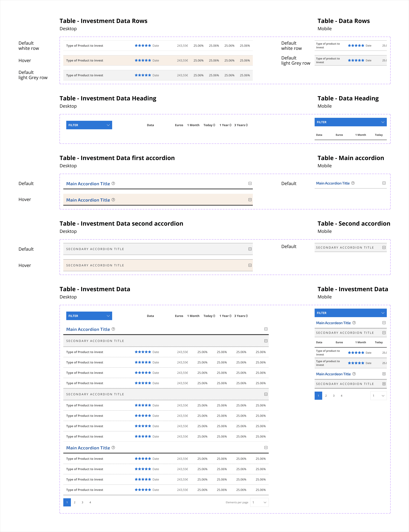The image size is (409, 532).
Task: Sort by Today in full desktop Investment Data table
Action: [214, 316]
